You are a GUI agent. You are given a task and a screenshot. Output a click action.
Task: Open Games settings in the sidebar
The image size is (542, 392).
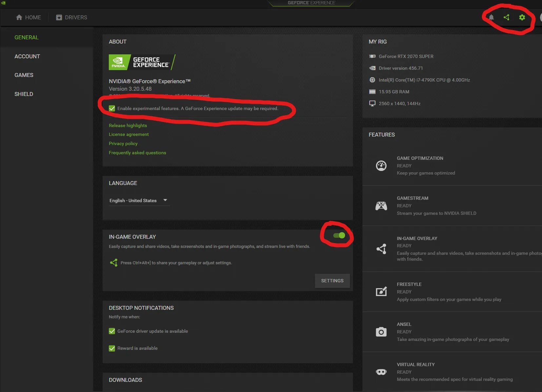[24, 75]
